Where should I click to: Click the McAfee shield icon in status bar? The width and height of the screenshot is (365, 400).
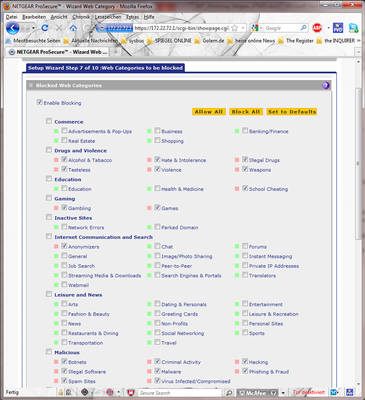click(x=131, y=392)
